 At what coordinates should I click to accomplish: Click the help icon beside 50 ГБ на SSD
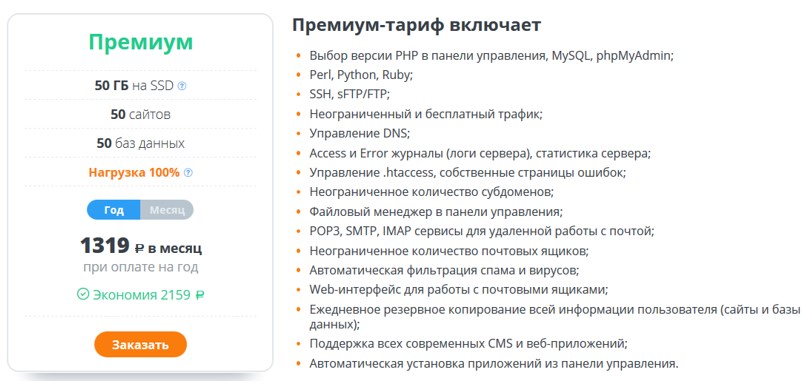click(181, 86)
